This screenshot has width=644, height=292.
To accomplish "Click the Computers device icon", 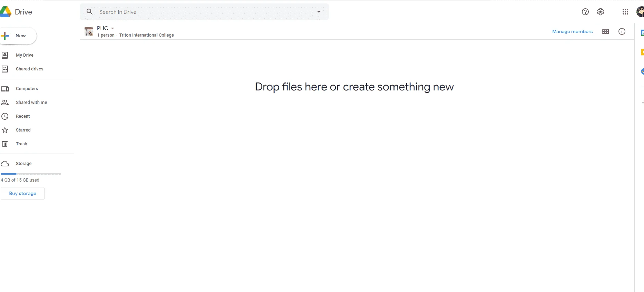I will [5, 89].
